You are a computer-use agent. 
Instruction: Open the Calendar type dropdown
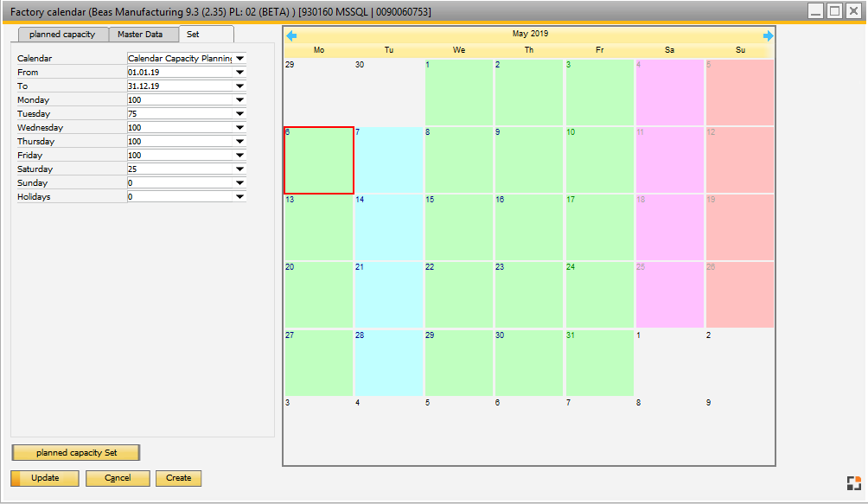tap(240, 58)
